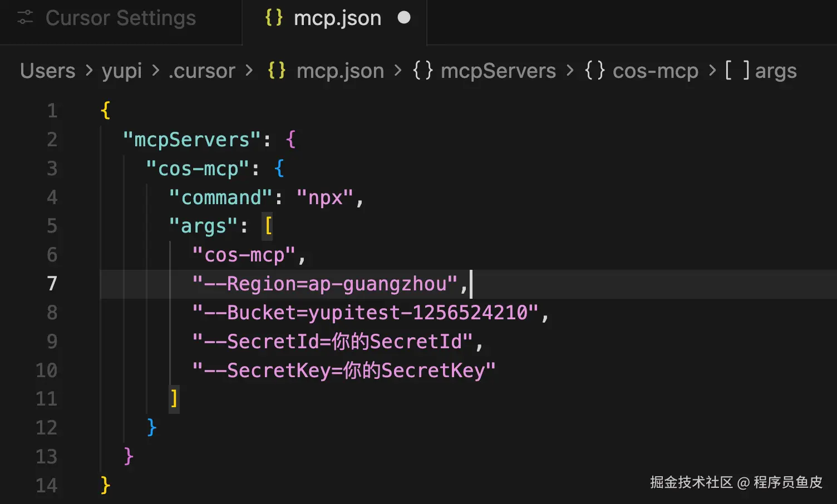Click the unsaved dot on mcp.json tab

(404, 18)
